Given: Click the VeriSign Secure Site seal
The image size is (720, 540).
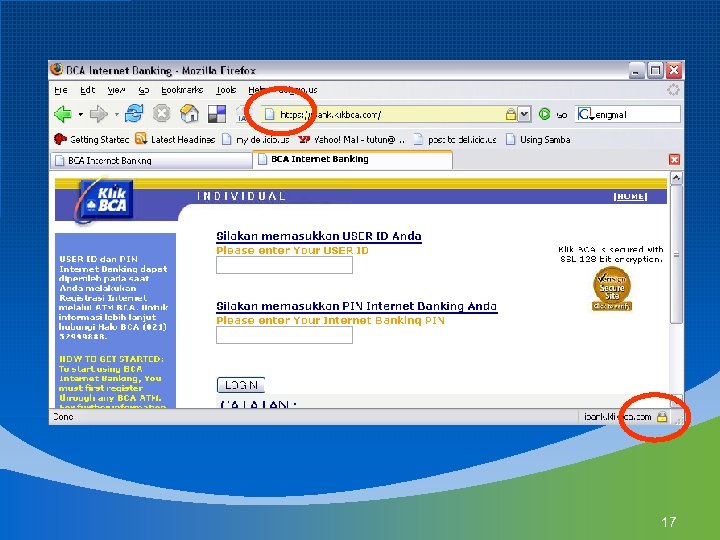Looking at the screenshot, I should (612, 290).
